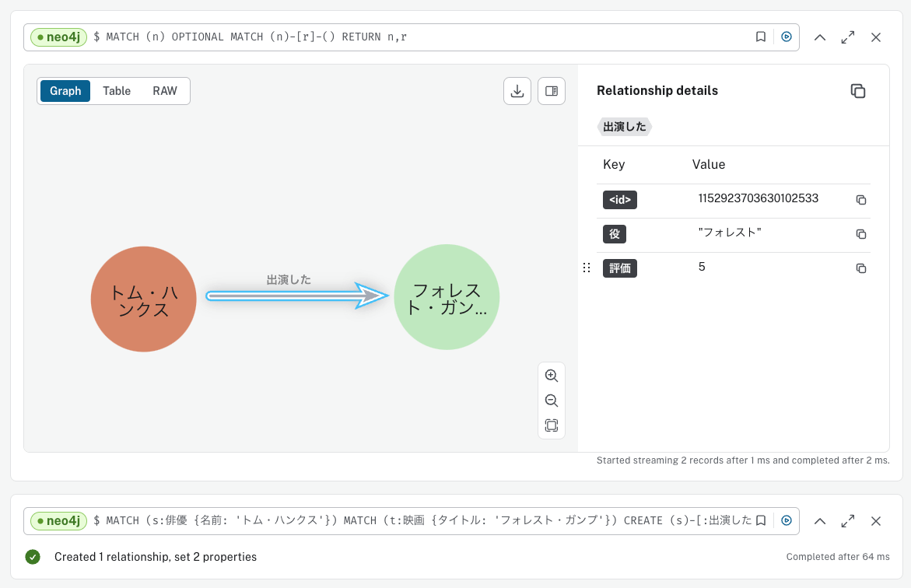Screen dimensions: 911x588
Task: Click the <id> key label
Action: 620,200
